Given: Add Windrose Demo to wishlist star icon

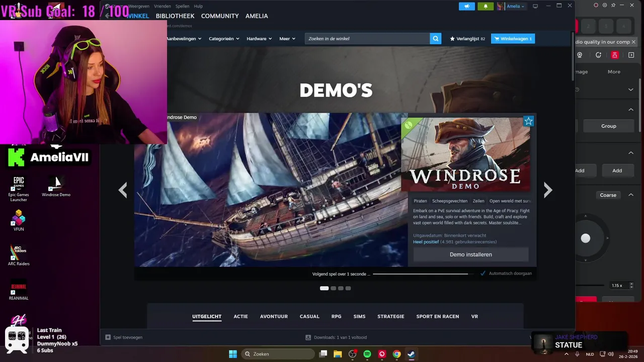Looking at the screenshot, I should [528, 121].
